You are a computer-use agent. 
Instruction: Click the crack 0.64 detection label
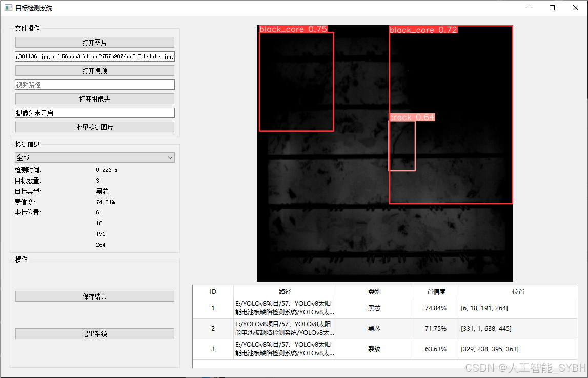412,117
